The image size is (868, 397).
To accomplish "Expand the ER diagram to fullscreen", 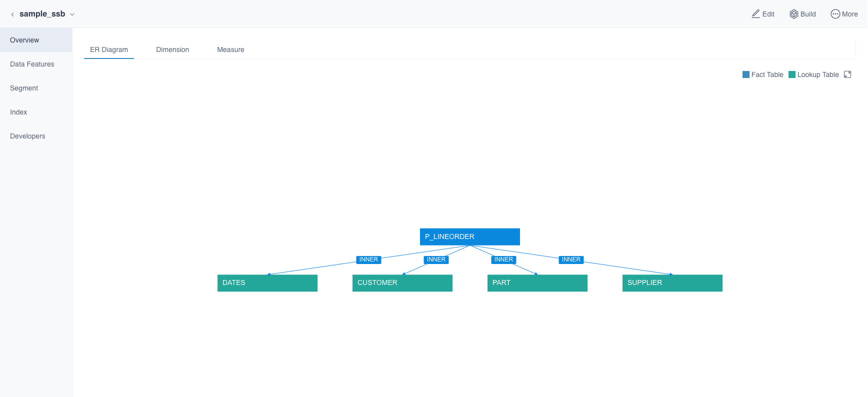I will (847, 74).
